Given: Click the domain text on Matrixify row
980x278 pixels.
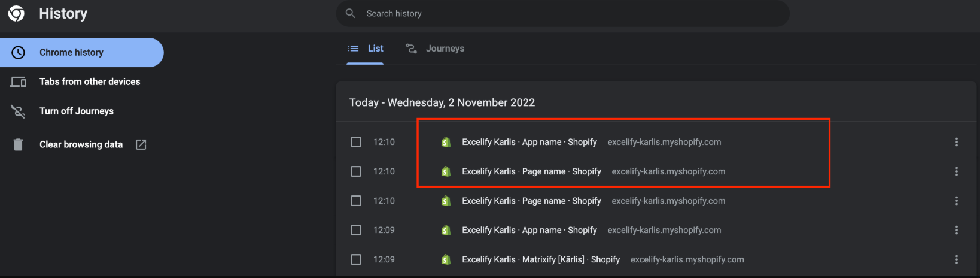Looking at the screenshot, I should (687, 259).
